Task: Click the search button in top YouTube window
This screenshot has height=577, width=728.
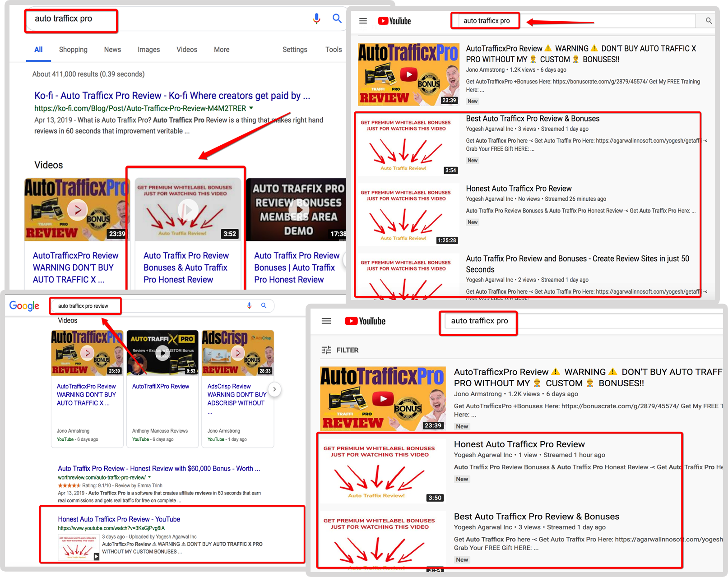Action: 709,21
